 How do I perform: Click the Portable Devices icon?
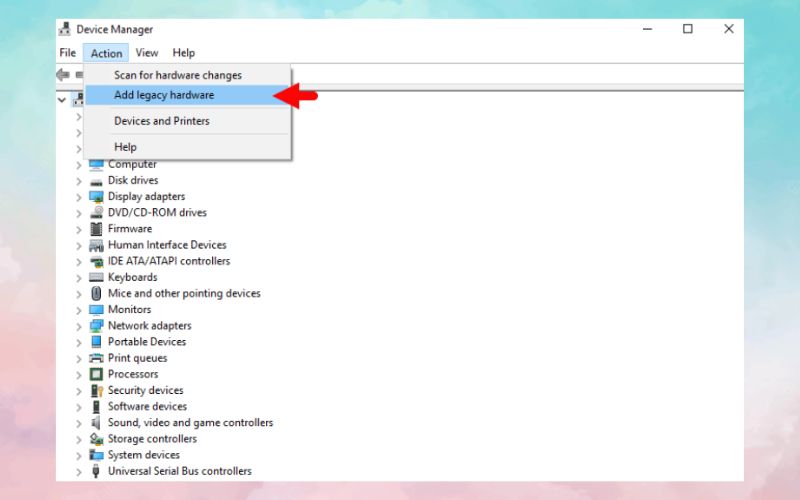point(96,342)
